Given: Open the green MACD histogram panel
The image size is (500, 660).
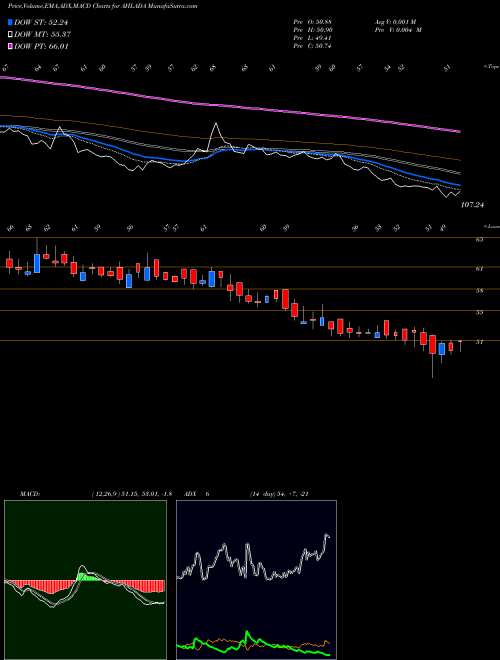Looking at the screenshot, I should click(x=85, y=580).
